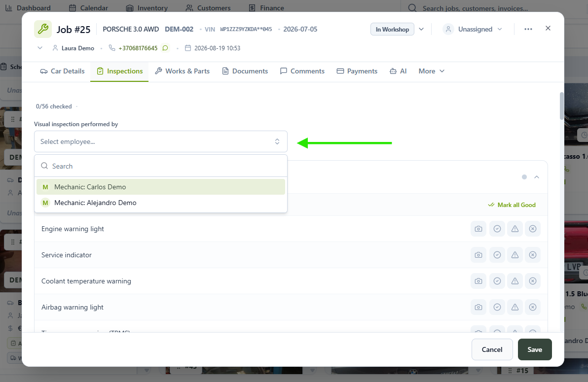Viewport: 588px width, 382px height.
Task: Add photo for Coolant temperature warning
Action: pos(478,281)
